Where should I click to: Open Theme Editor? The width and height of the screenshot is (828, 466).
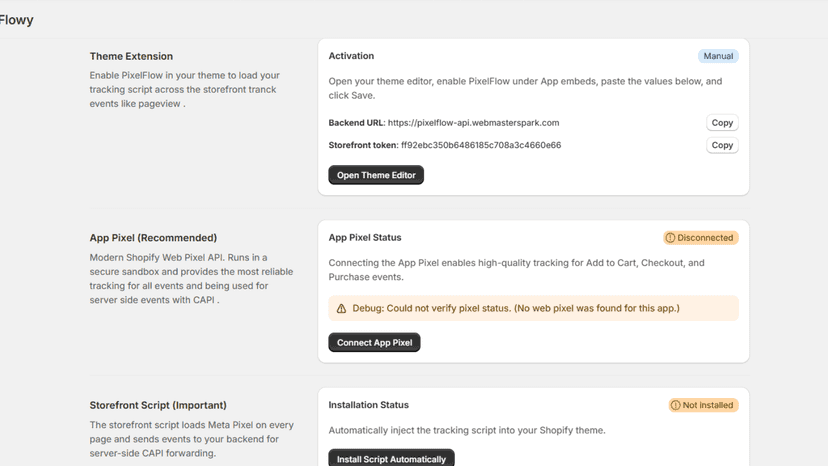(x=376, y=175)
